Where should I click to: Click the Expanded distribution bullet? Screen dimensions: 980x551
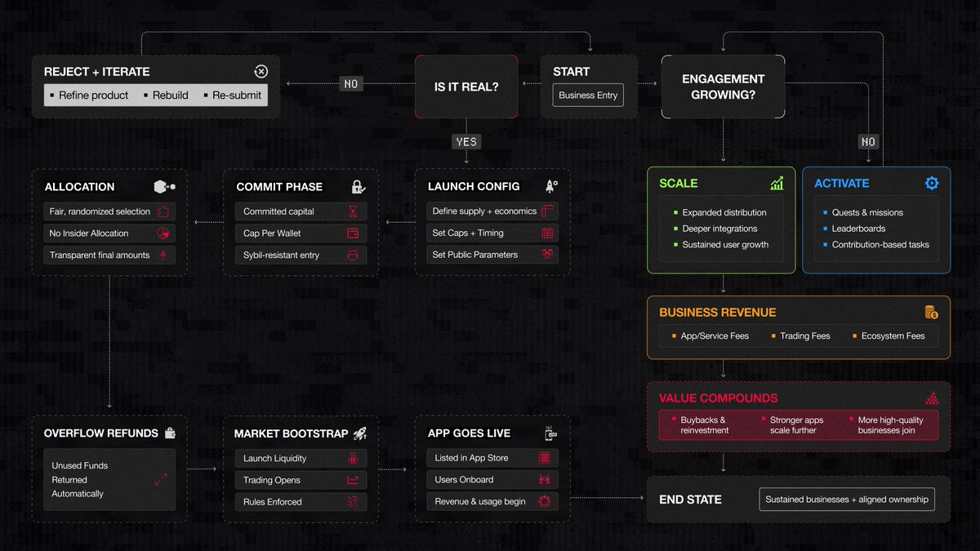click(724, 212)
